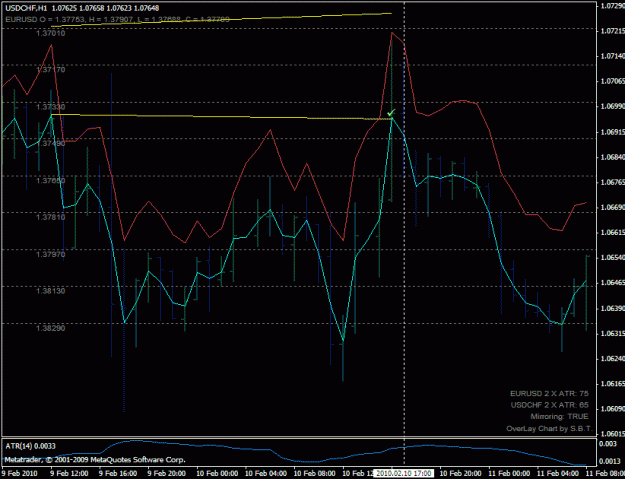
Task: Click the 1.06990 price on right scale
Action: tap(613, 106)
